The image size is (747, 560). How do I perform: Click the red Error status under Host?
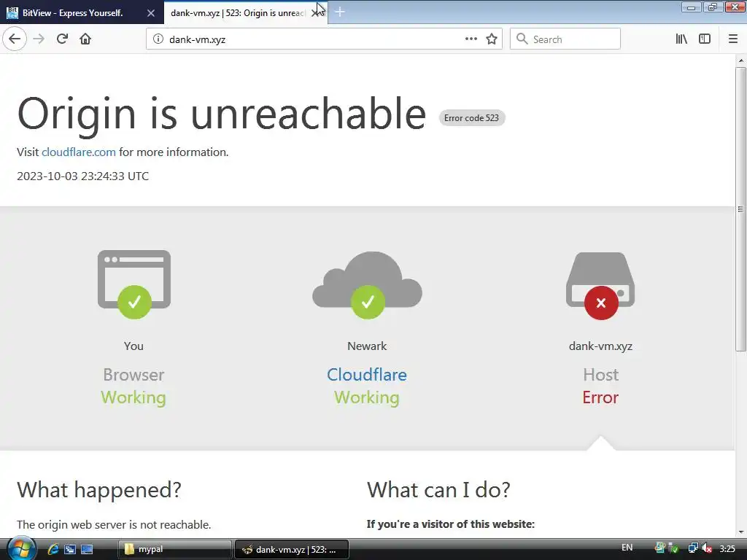(x=600, y=397)
